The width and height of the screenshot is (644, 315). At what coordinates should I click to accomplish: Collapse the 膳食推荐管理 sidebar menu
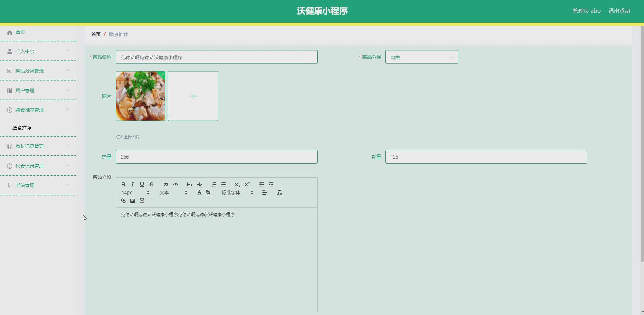pos(38,110)
